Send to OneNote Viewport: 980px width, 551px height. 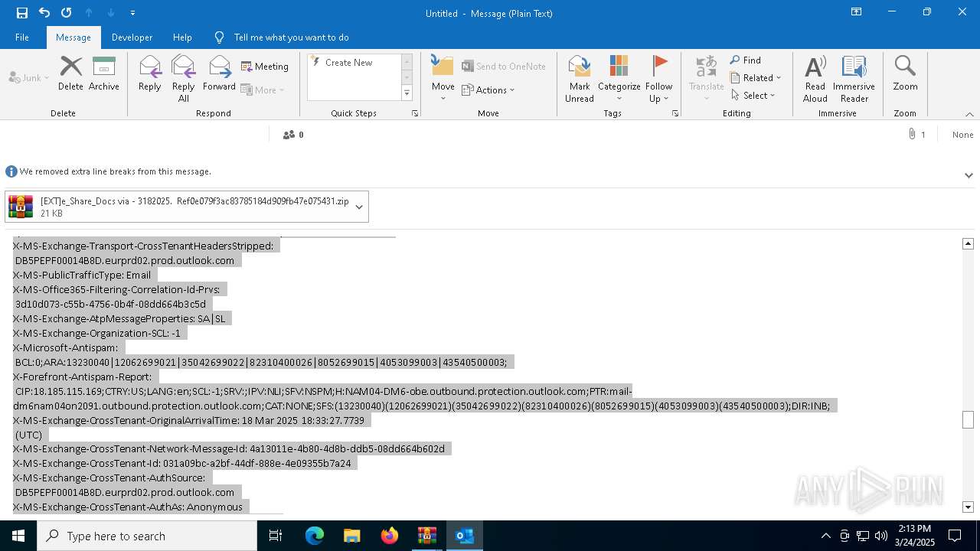[x=504, y=67]
